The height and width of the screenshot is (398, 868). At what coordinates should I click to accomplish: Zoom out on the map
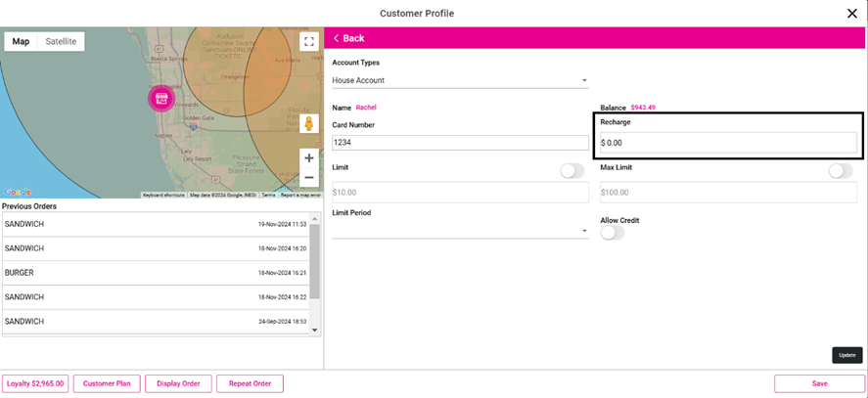[x=309, y=178]
